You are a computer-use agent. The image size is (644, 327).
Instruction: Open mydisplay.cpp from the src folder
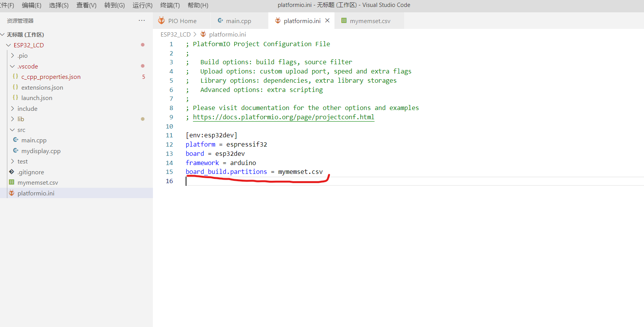pyautogui.click(x=41, y=151)
